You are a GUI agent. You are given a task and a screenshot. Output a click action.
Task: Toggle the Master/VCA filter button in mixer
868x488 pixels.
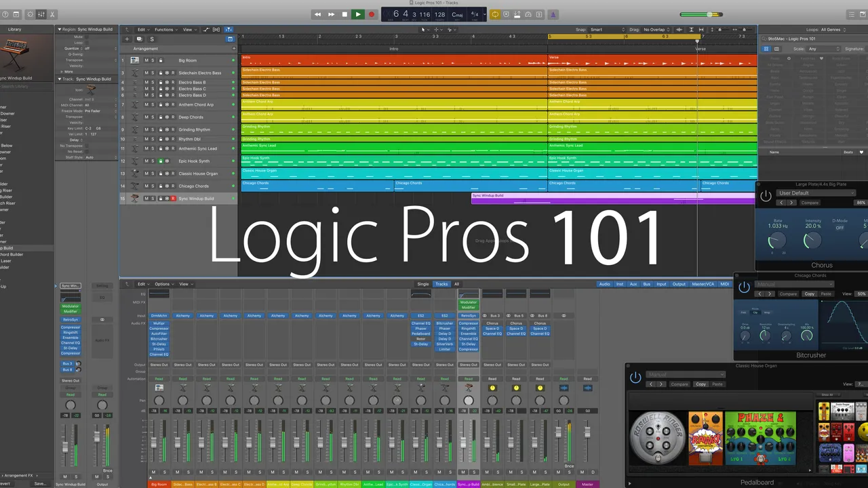tap(703, 284)
